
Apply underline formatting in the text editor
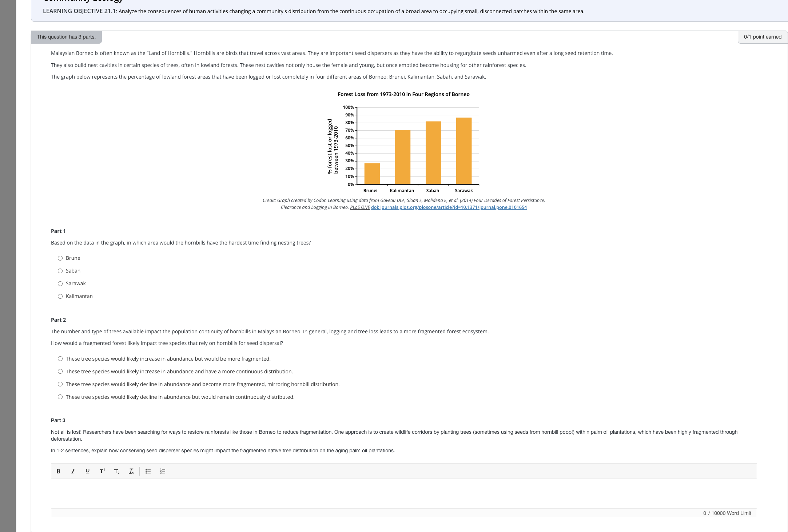pyautogui.click(x=87, y=471)
